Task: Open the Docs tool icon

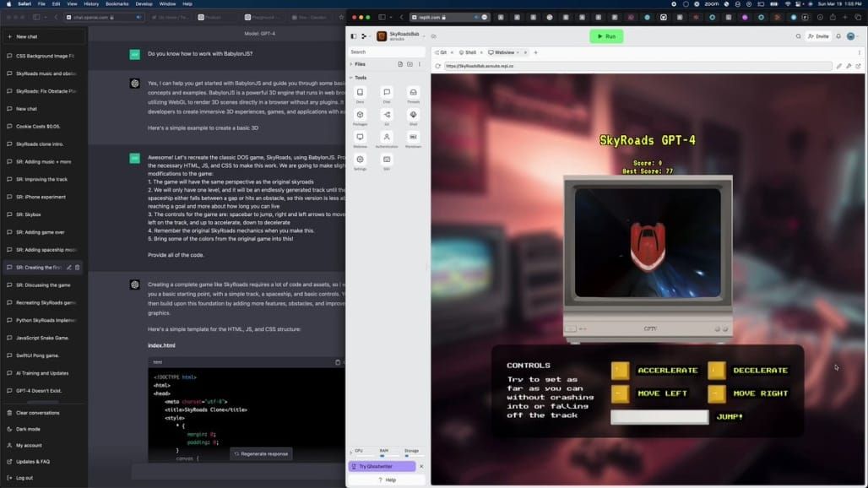Action: pos(361,92)
